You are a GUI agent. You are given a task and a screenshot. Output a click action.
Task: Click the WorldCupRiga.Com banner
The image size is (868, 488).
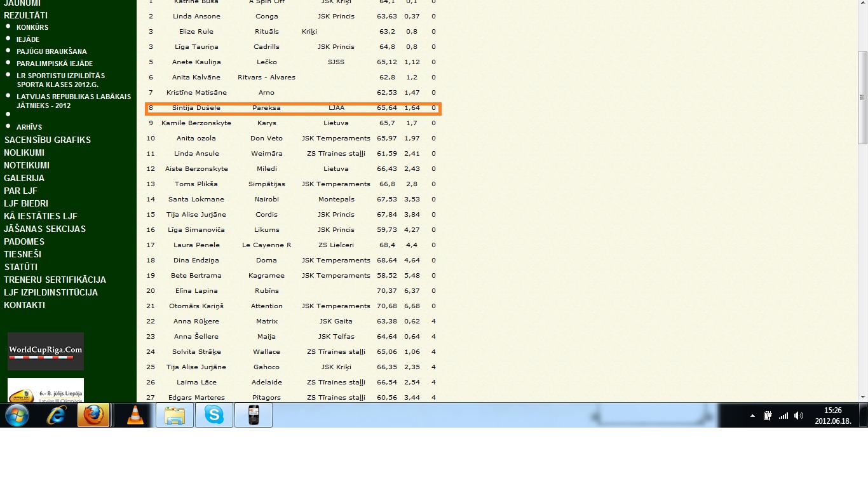click(46, 351)
